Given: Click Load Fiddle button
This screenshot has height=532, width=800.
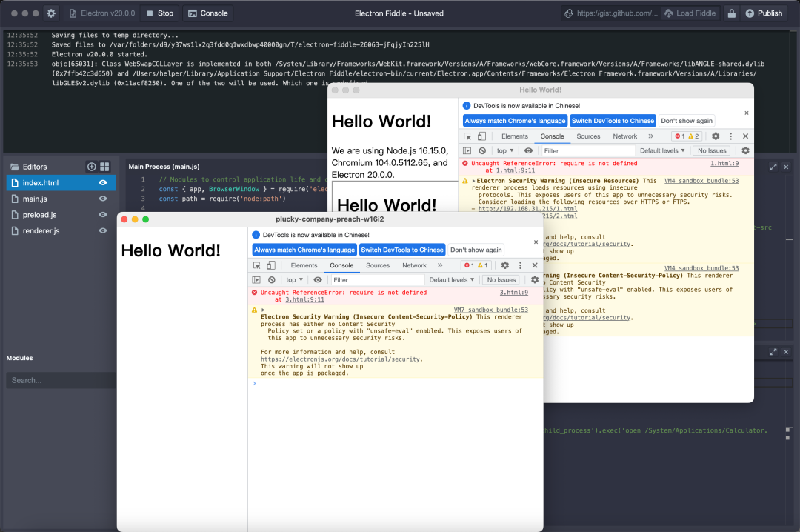Looking at the screenshot, I should click(x=690, y=13).
